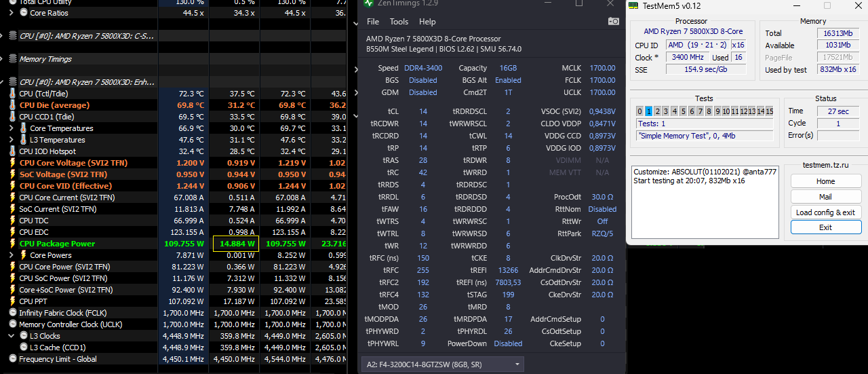Click the 154.9 sec/Gb SSE field
The image size is (868, 374).
tap(705, 70)
